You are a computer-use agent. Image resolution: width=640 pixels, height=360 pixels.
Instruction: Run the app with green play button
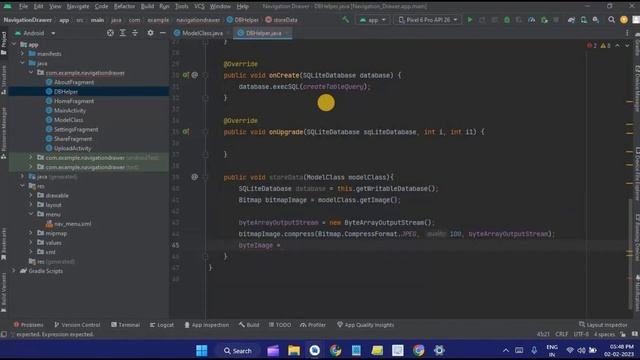click(470, 20)
